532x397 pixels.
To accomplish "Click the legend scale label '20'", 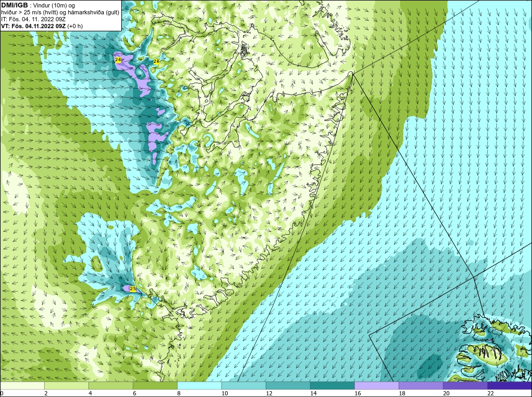I will pyautogui.click(x=446, y=393).
